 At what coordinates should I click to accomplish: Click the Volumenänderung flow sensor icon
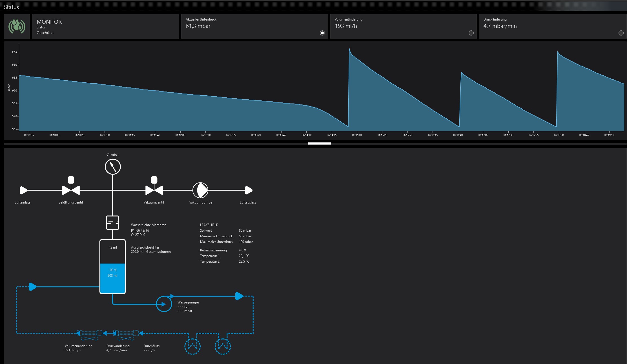click(x=89, y=335)
